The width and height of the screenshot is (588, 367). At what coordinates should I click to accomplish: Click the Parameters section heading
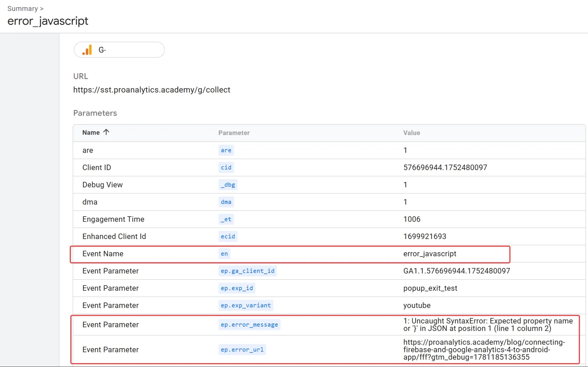tap(95, 113)
